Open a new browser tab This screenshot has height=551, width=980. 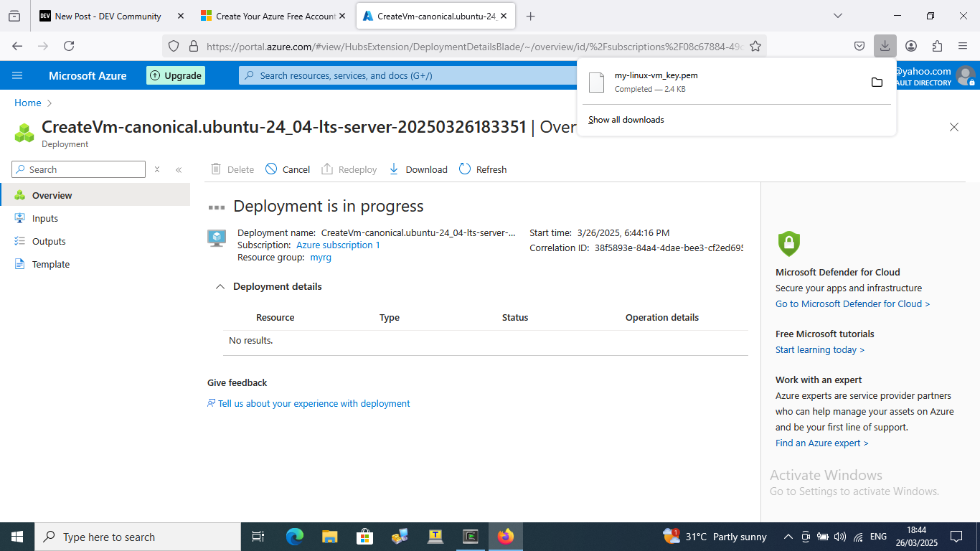pyautogui.click(x=530, y=16)
